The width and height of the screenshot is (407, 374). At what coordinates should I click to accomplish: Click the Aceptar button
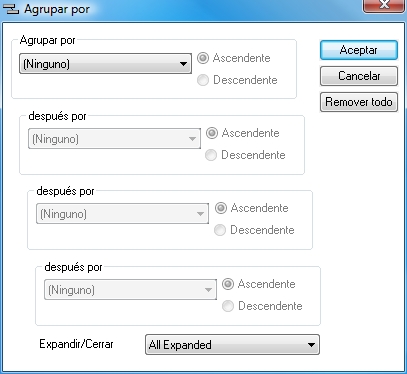[359, 50]
